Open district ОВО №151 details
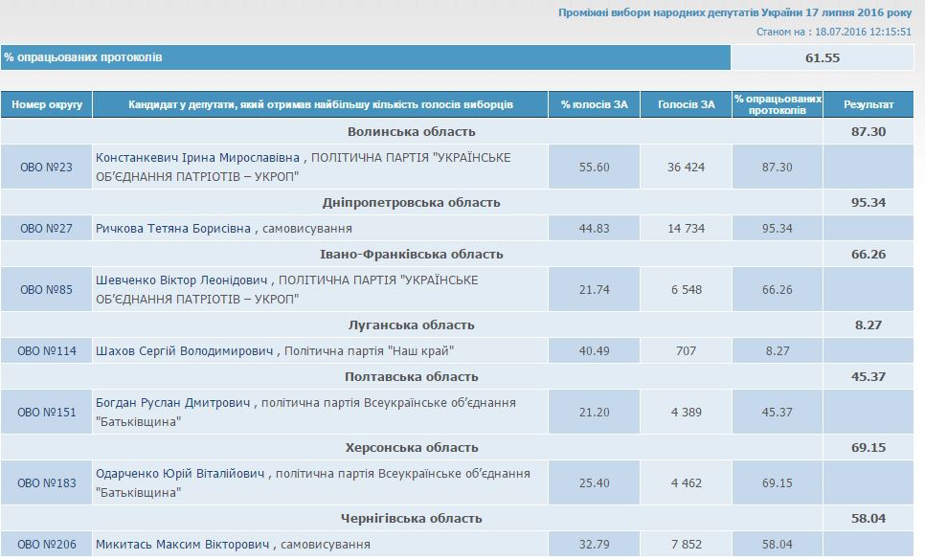Screen dimensions: 925x560 coord(46,413)
